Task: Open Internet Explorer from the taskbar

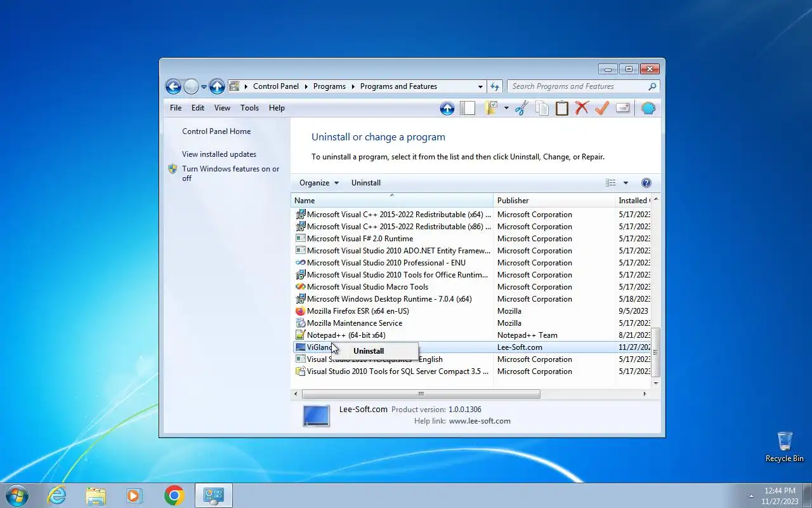Action: pos(57,495)
